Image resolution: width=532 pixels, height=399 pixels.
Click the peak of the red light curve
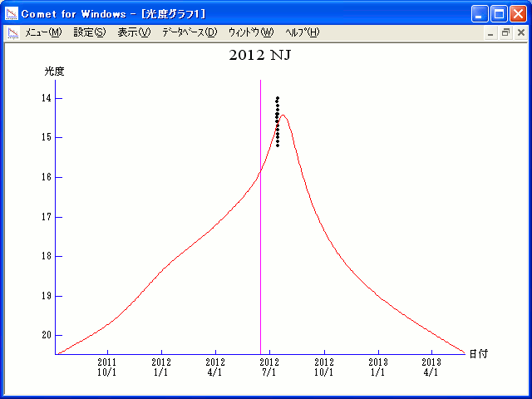(283, 116)
